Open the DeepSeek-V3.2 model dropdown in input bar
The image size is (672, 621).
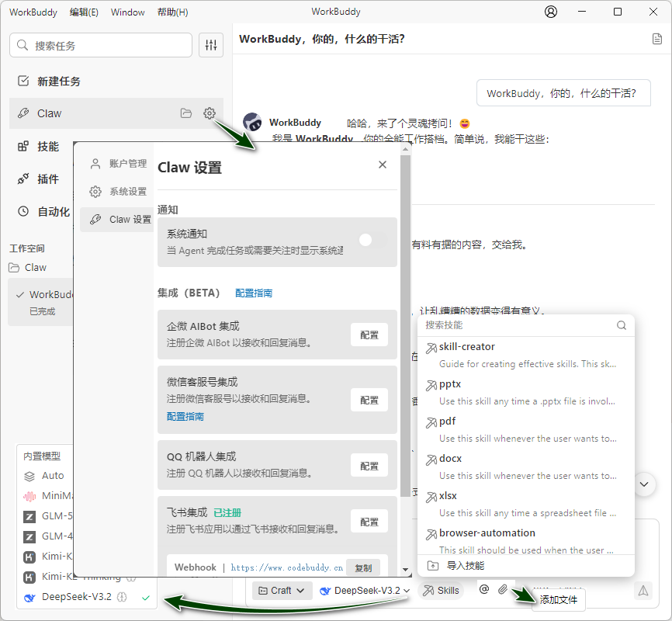tap(365, 591)
